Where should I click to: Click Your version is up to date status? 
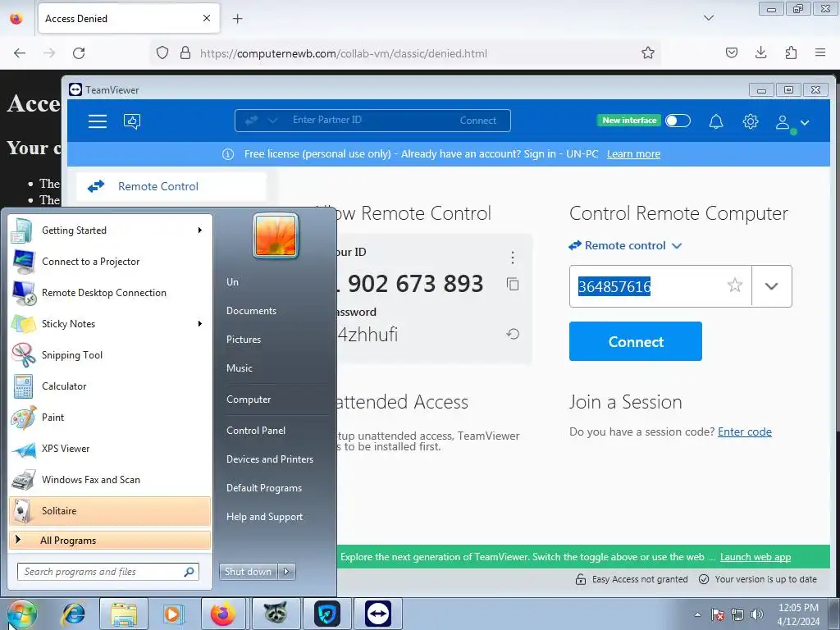pos(758,579)
